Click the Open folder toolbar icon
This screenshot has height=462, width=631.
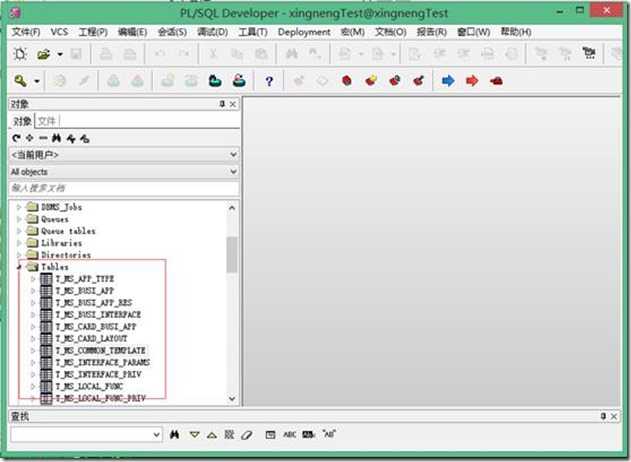tap(43, 54)
